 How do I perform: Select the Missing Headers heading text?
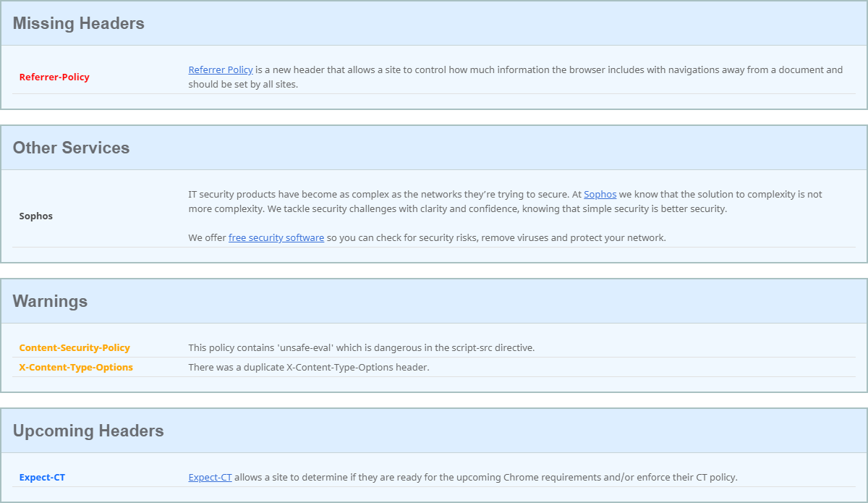click(x=78, y=22)
